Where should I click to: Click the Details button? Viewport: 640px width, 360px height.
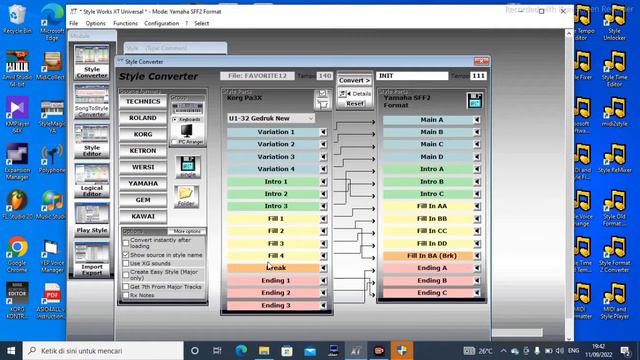tap(355, 93)
